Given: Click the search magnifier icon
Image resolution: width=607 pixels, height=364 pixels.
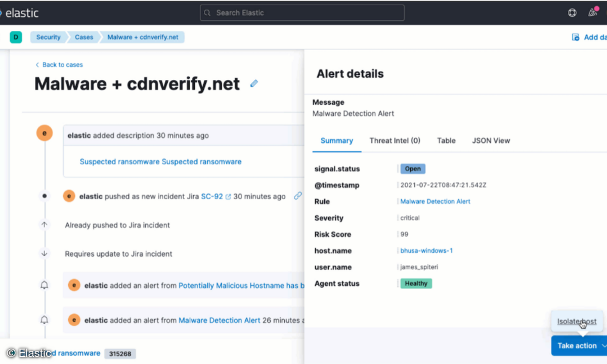Looking at the screenshot, I should pyautogui.click(x=207, y=13).
